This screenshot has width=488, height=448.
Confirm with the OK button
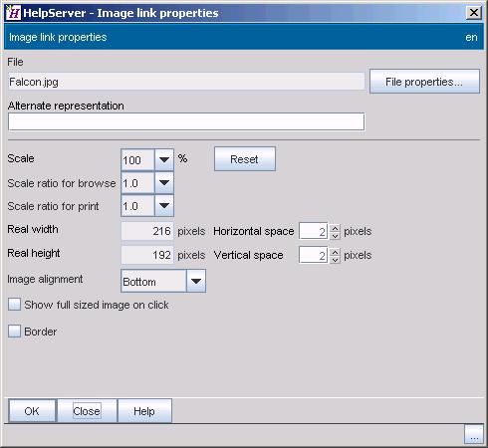[32, 411]
